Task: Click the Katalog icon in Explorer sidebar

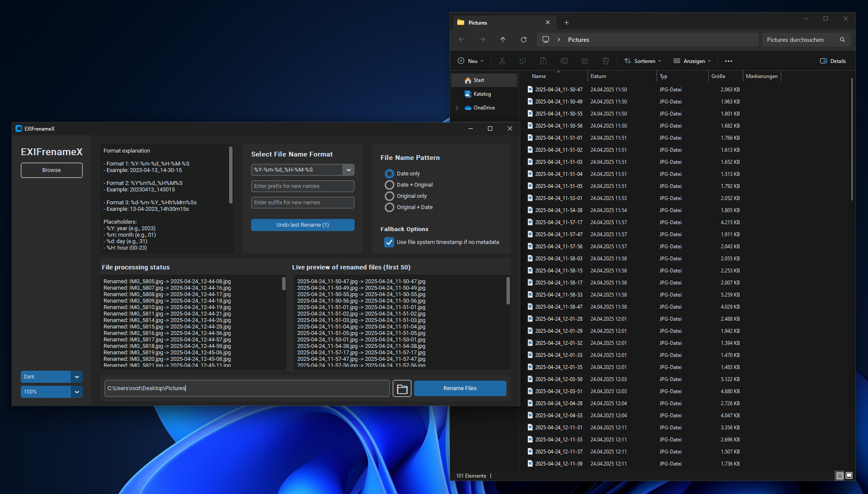Action: pos(468,94)
